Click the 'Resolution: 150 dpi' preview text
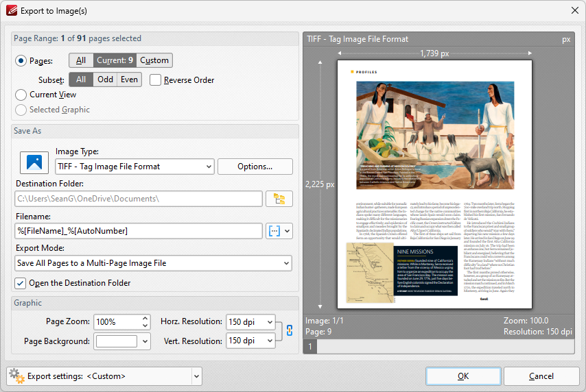Viewport: 586px width, 392px height. 537,332
